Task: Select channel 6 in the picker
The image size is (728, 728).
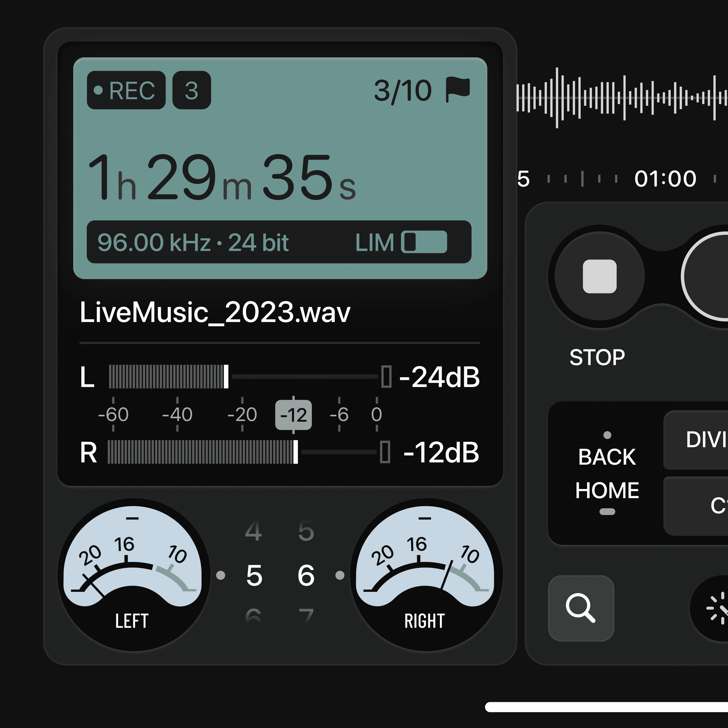Action: [306, 575]
